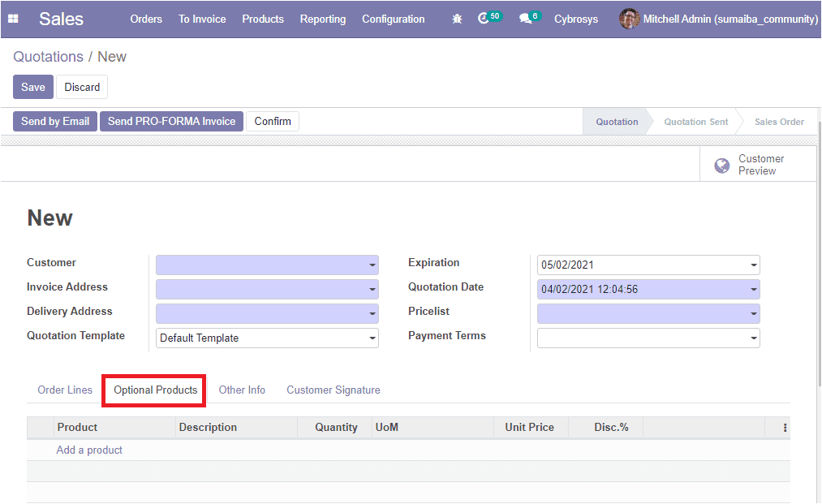
Task: Open the apps grid menu icon
Action: coord(13,19)
